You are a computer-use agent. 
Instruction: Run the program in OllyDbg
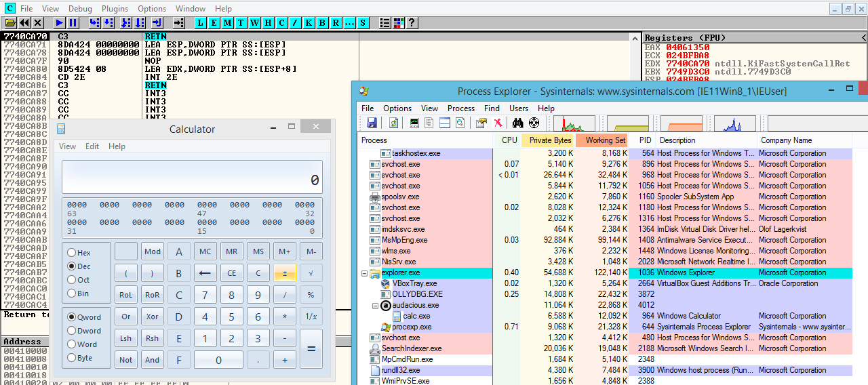(x=60, y=23)
